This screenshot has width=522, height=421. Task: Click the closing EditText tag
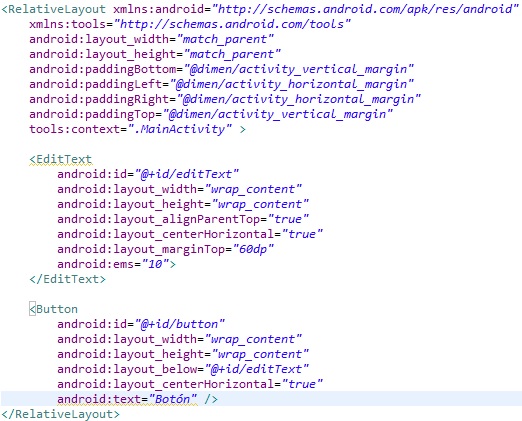[68, 279]
